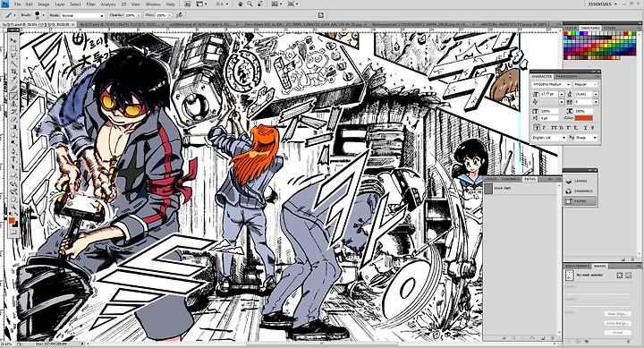Toggle All Caps in the Character panel
This screenshot has width=644, height=348.
click(x=554, y=128)
